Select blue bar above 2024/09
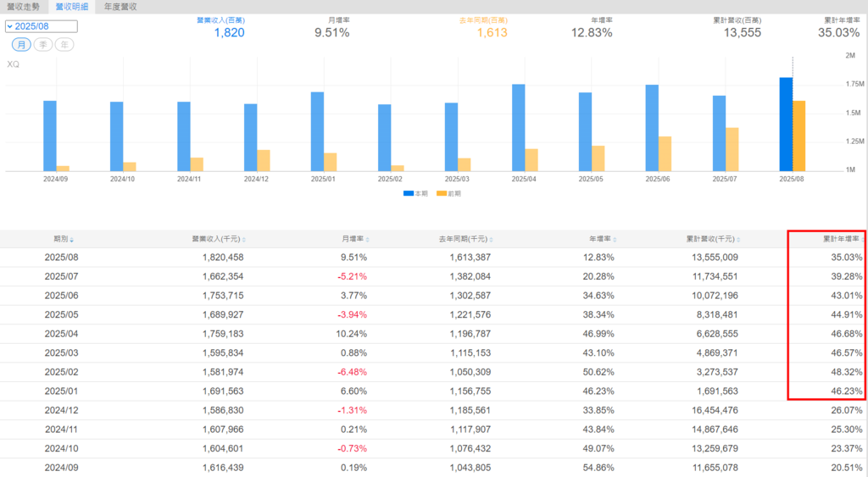This screenshot has width=868, height=477. [50, 136]
